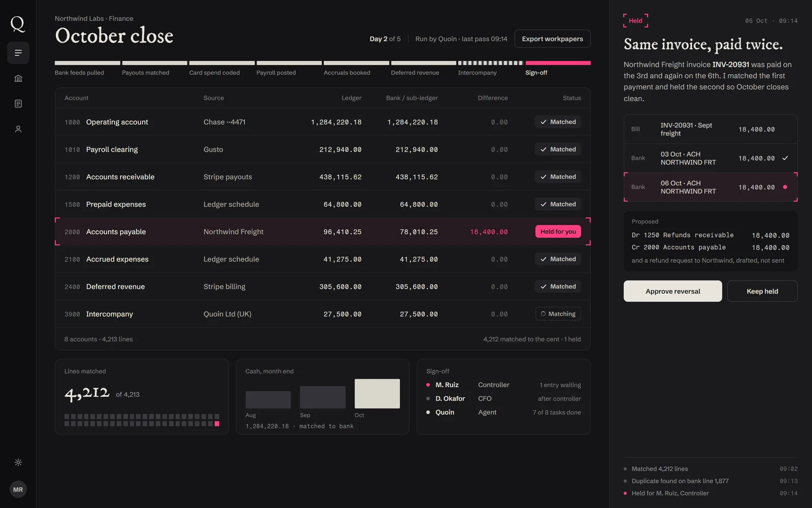Sort by the Status column header

(x=572, y=98)
